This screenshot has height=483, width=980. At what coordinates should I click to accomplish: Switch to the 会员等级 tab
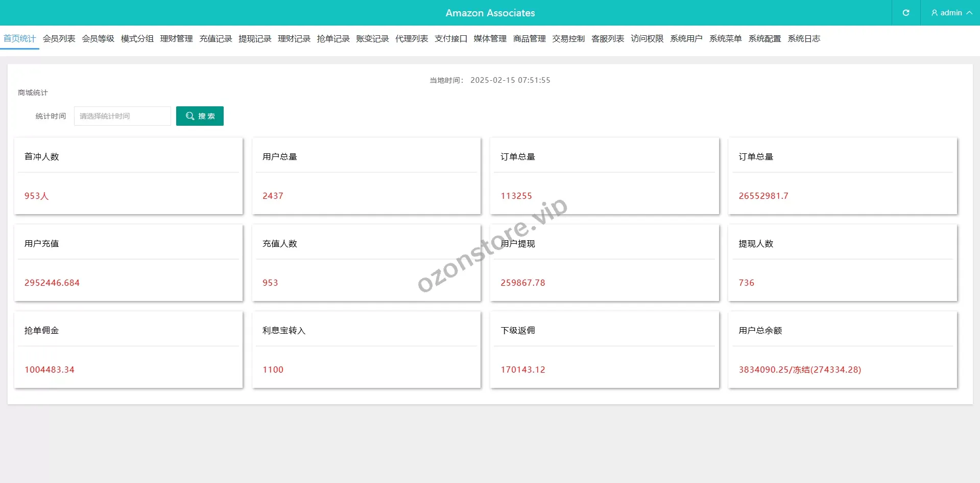pyautogui.click(x=98, y=39)
